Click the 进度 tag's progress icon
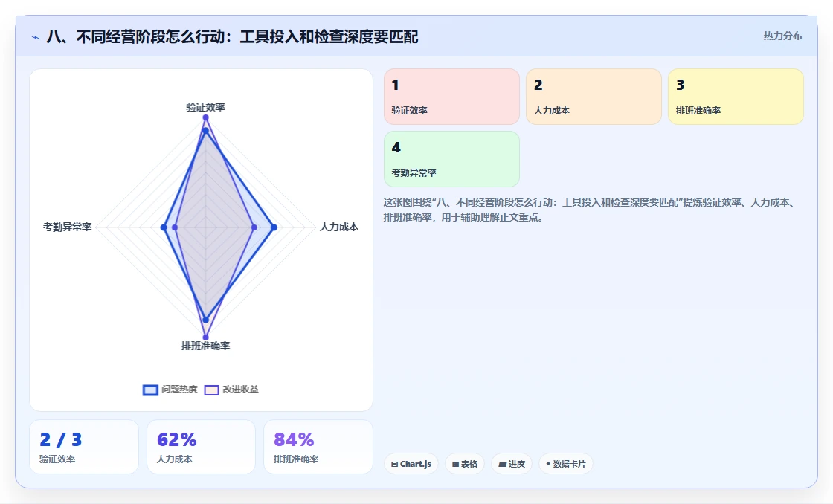This screenshot has width=833, height=504. click(502, 464)
